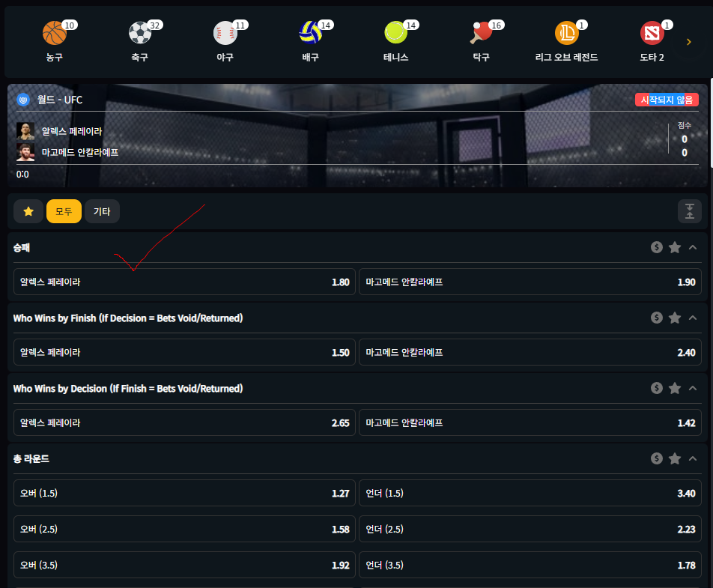Collapse the Who Wins by Decision section
This screenshot has height=588, width=713.
693,388
